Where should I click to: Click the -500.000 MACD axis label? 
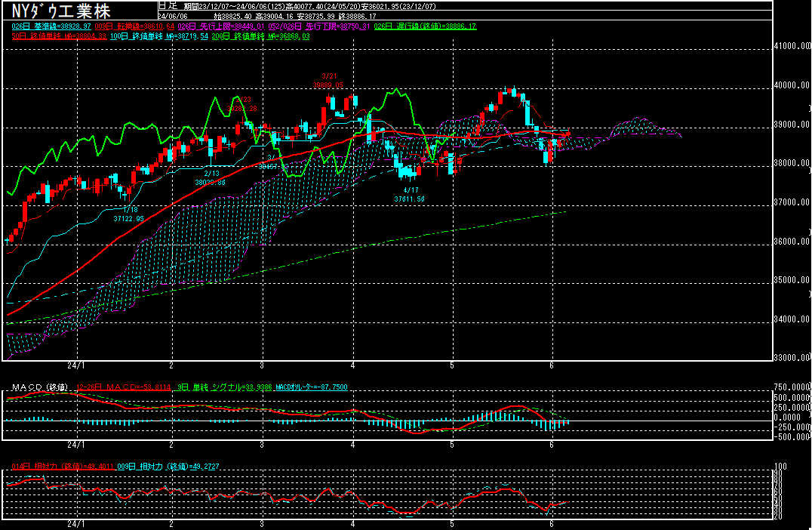click(792, 436)
